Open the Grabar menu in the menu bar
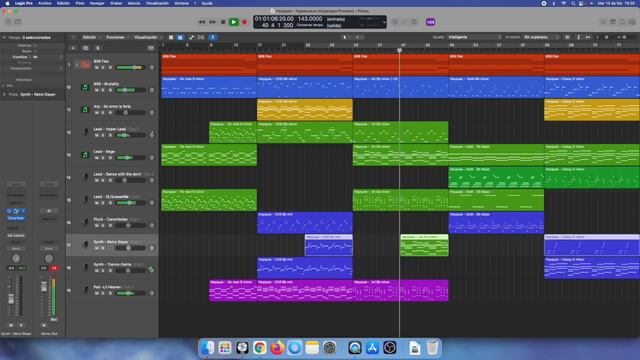This screenshot has width=640, height=360. point(116,3)
